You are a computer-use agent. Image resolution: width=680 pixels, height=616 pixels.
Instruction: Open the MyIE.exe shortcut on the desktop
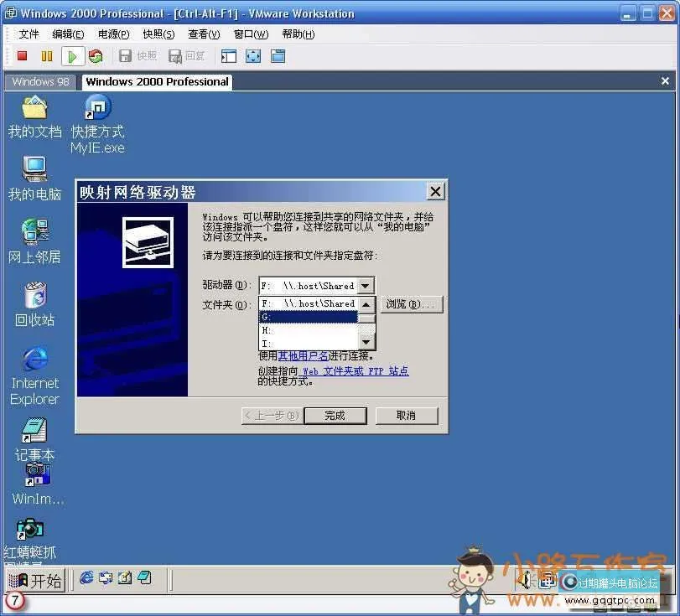click(96, 106)
